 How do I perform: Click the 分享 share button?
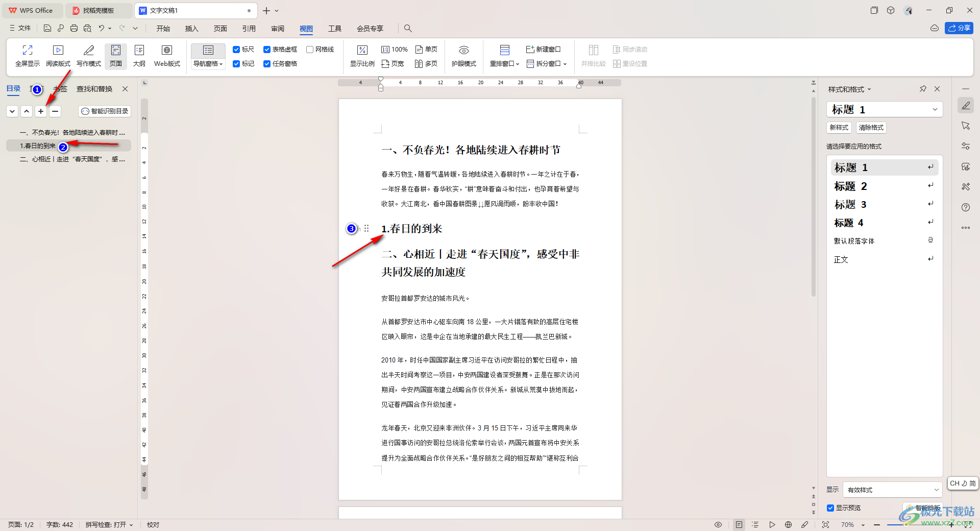coord(959,28)
